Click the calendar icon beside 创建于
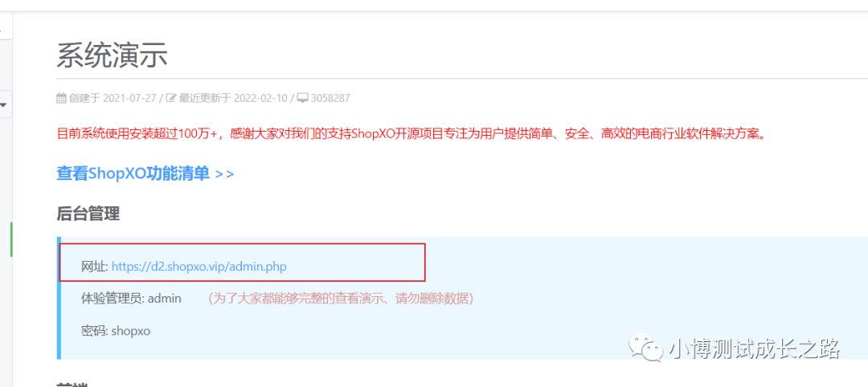This screenshot has width=868, height=387. pos(61,99)
